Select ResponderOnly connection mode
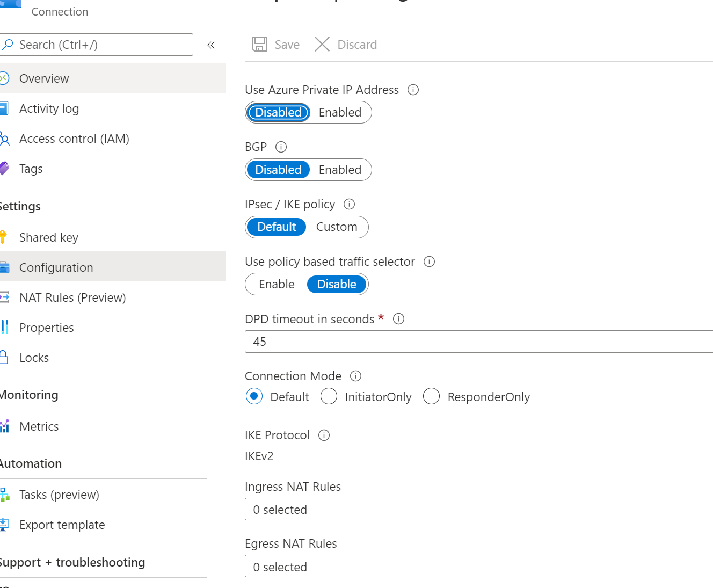This screenshot has width=713, height=588. click(431, 397)
